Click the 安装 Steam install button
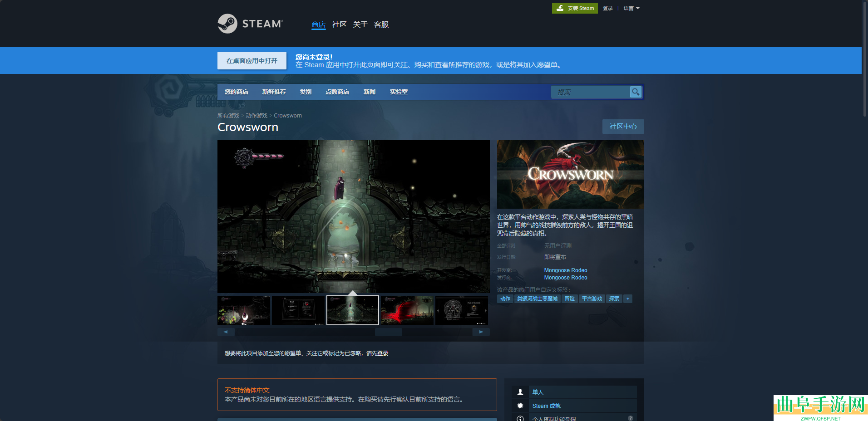868x421 pixels. (575, 8)
